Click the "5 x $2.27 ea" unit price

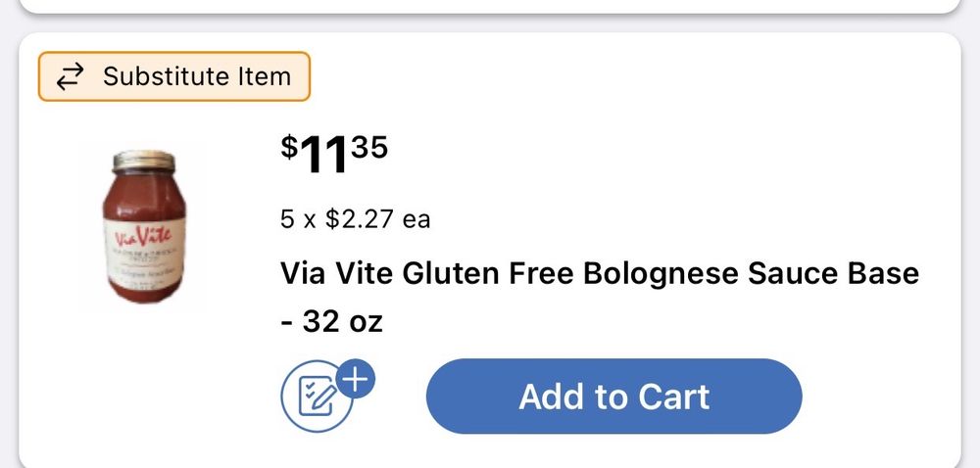[355, 218]
